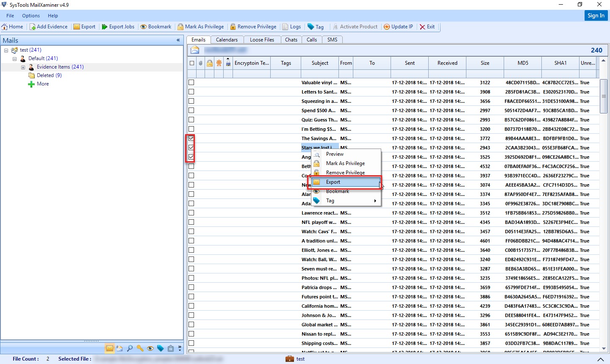Sort by the Subject column header
Screen dimensions: 610x364
pos(320,63)
